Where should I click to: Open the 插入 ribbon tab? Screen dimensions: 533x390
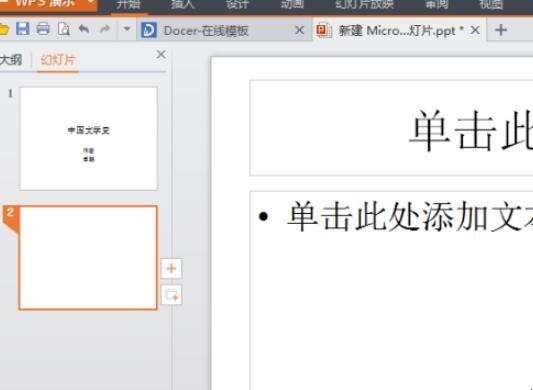click(x=183, y=4)
